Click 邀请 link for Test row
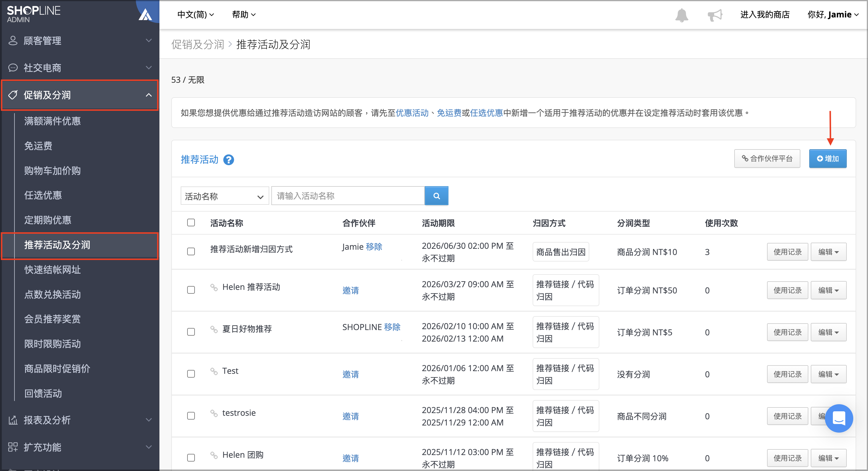This screenshot has height=471, width=868. [350, 374]
